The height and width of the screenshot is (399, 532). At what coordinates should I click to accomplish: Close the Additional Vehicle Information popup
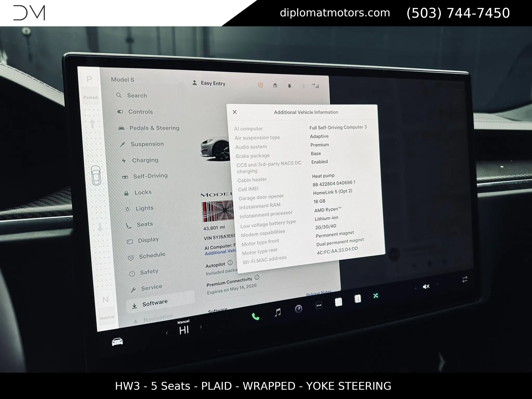(x=235, y=112)
